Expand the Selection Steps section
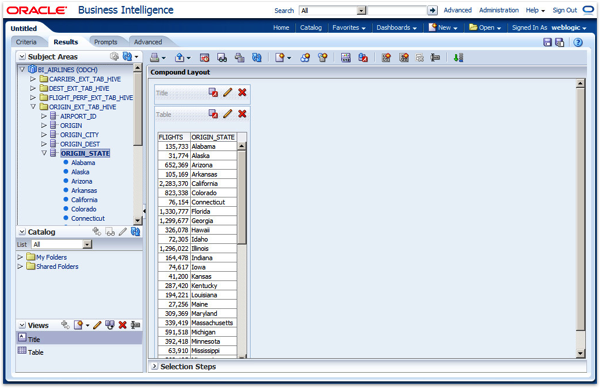 pyautogui.click(x=154, y=367)
